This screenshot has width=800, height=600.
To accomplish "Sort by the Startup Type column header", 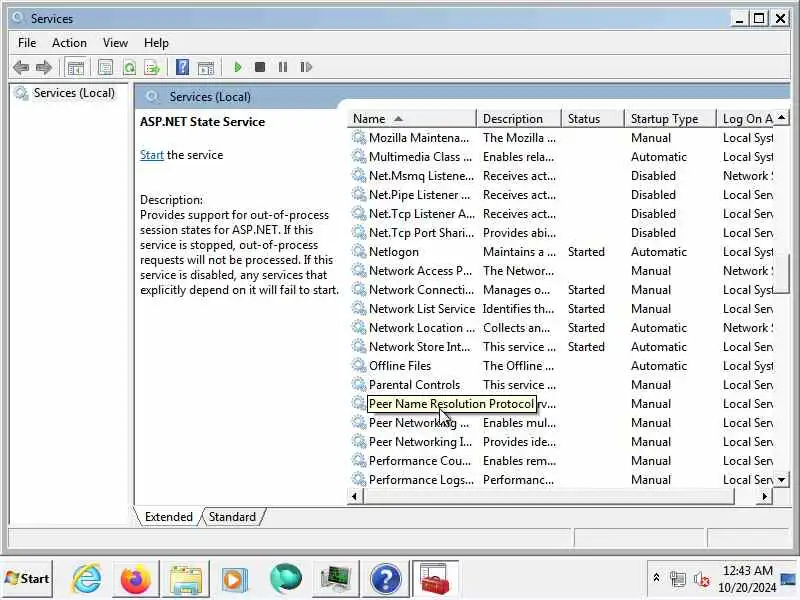I will point(670,119).
